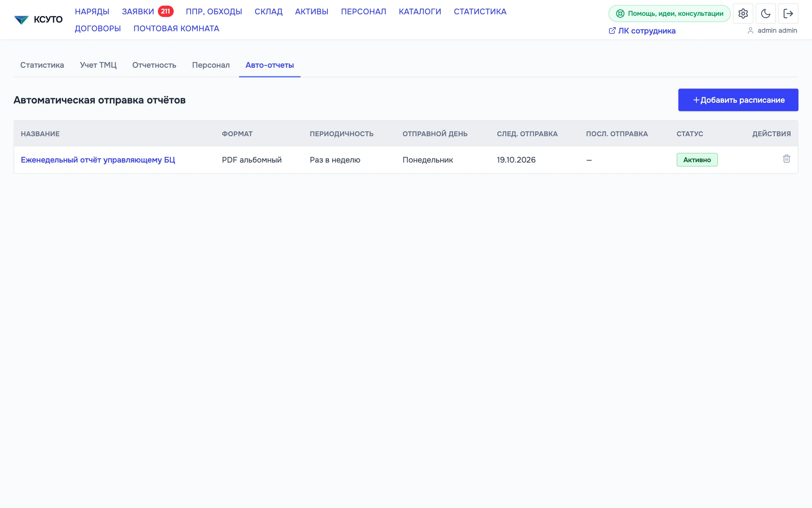Open ЛК сотрудника link
Screen dimensions: 812x508
click(642, 31)
